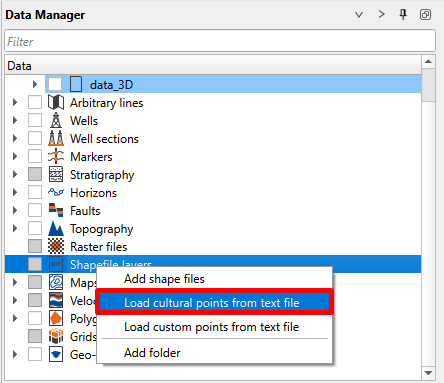Toggle the Arbitrary lines checkbox

(x=35, y=102)
